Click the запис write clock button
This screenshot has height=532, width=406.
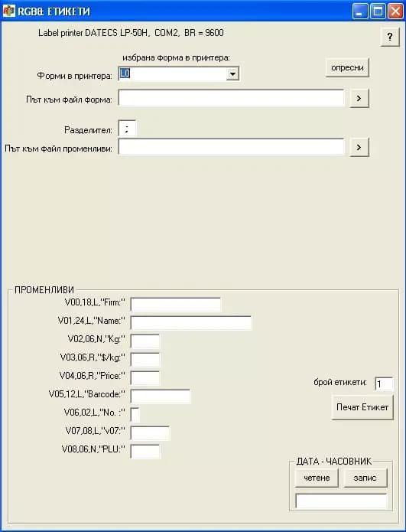(365, 478)
